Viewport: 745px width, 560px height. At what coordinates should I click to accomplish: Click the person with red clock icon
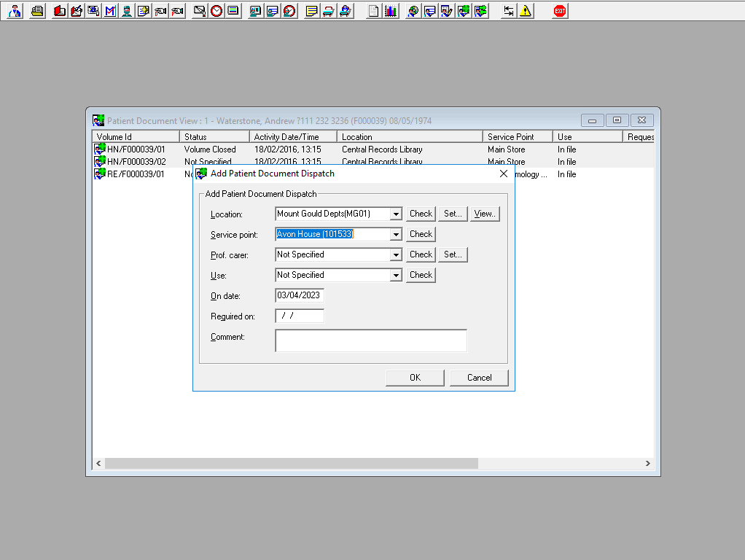[x=289, y=11]
